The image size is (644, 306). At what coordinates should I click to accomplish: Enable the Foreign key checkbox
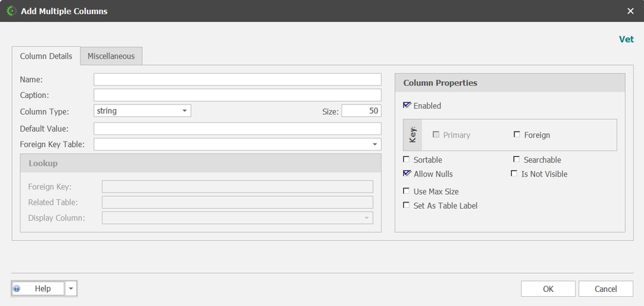517,134
